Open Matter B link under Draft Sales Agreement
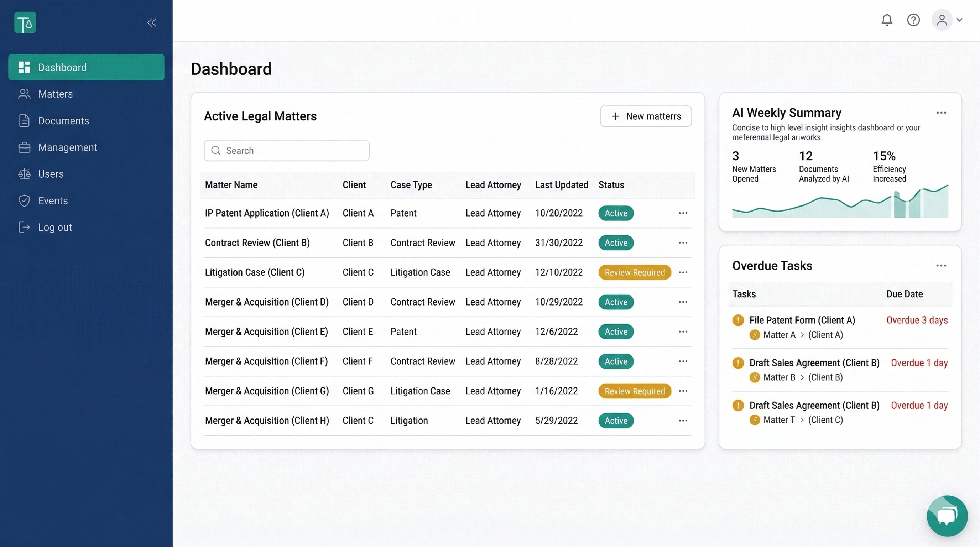Image resolution: width=980 pixels, height=547 pixels. coord(779,377)
